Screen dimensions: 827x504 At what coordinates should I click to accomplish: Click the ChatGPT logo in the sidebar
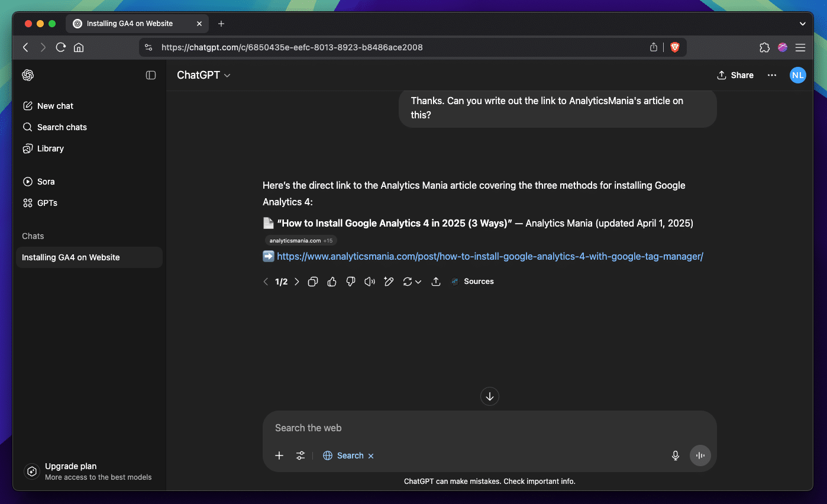(x=28, y=75)
